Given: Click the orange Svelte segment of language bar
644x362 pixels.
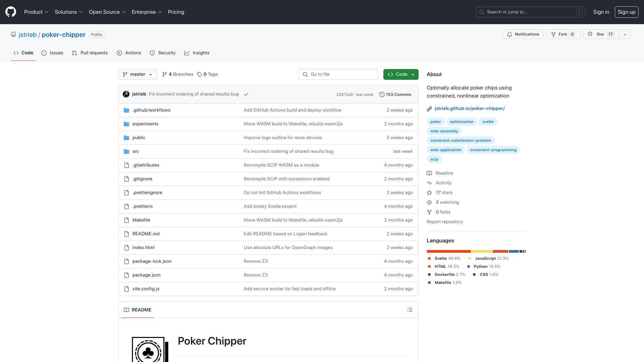Looking at the screenshot, I should click(x=449, y=251).
